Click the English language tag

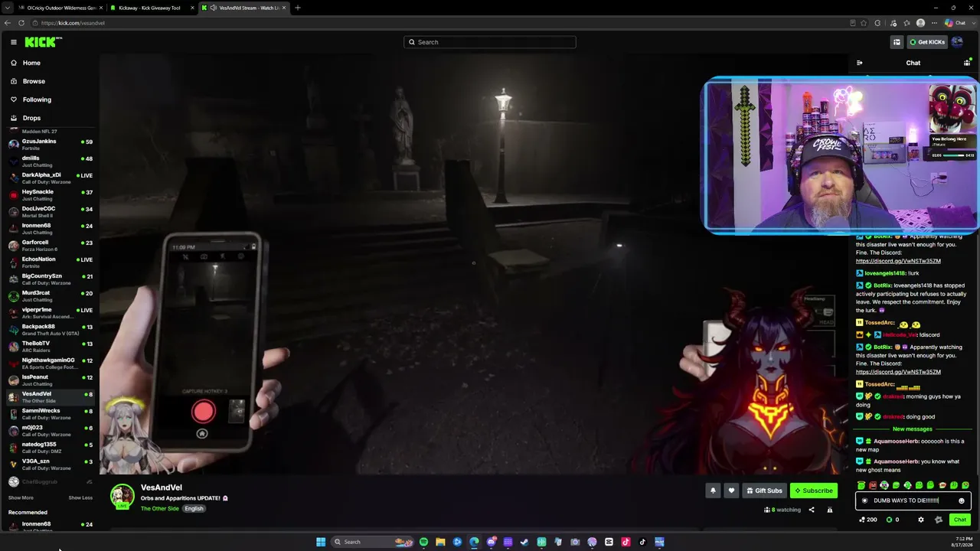pos(194,509)
